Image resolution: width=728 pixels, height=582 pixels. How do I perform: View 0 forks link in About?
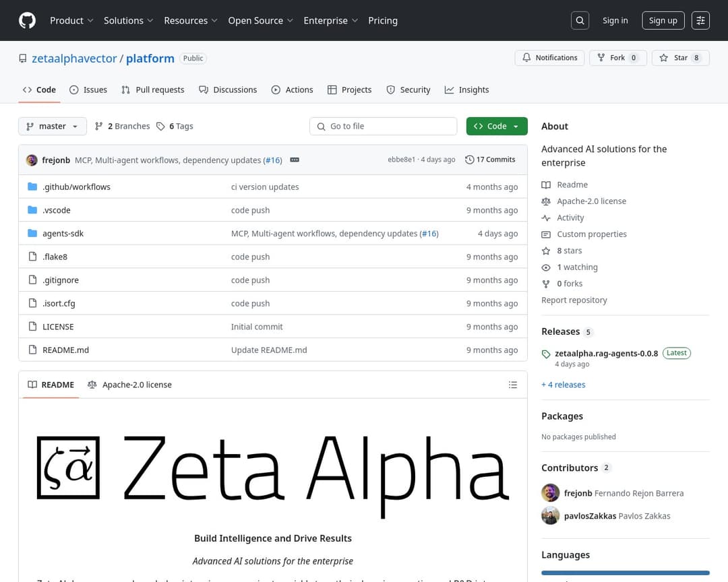pyautogui.click(x=562, y=284)
